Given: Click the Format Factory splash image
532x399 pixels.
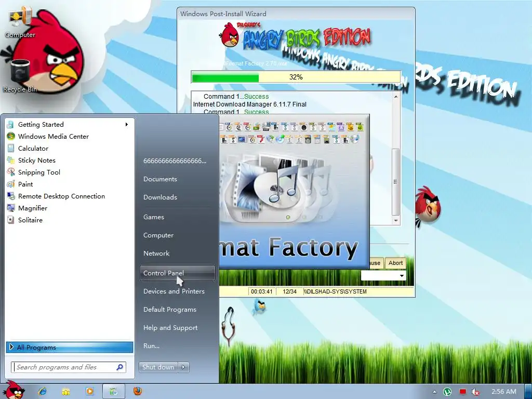Looking at the screenshot, I should point(294,192).
